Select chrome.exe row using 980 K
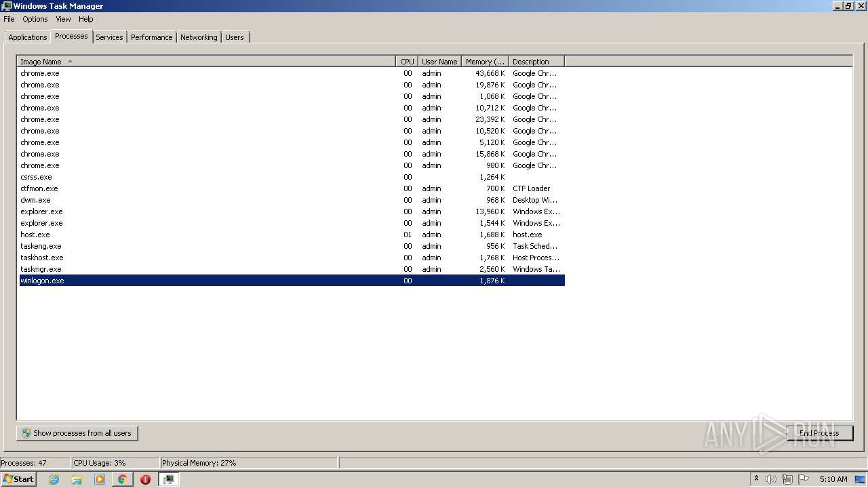Image resolution: width=868 pixels, height=488 pixels. [292, 165]
